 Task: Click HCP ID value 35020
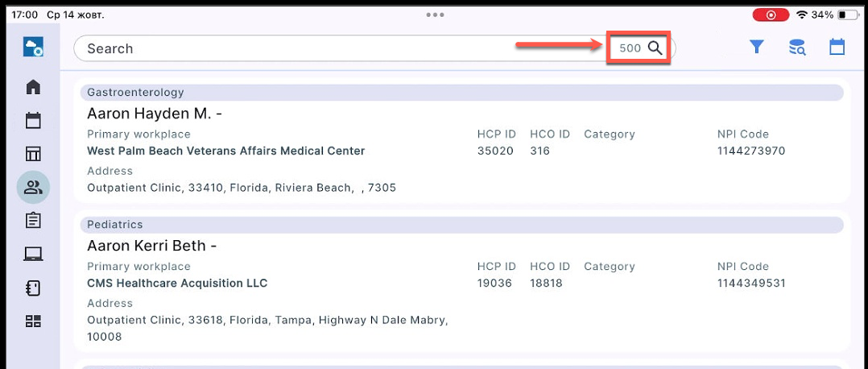(x=495, y=151)
